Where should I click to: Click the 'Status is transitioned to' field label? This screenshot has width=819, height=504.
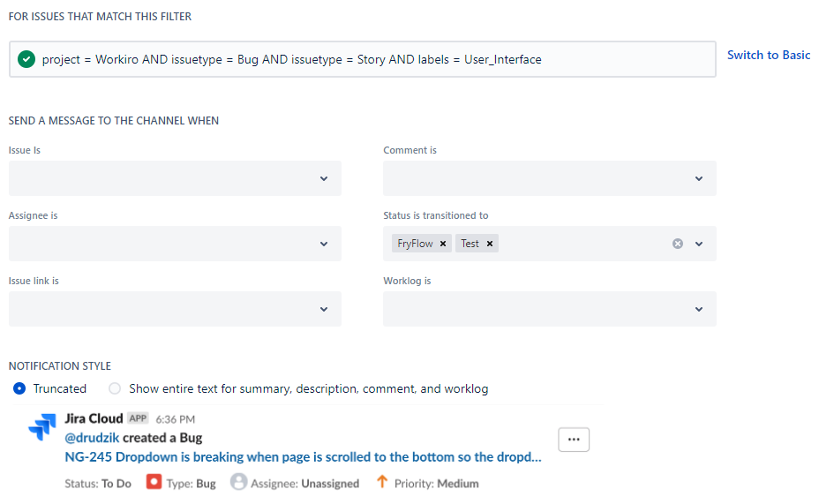[436, 215]
